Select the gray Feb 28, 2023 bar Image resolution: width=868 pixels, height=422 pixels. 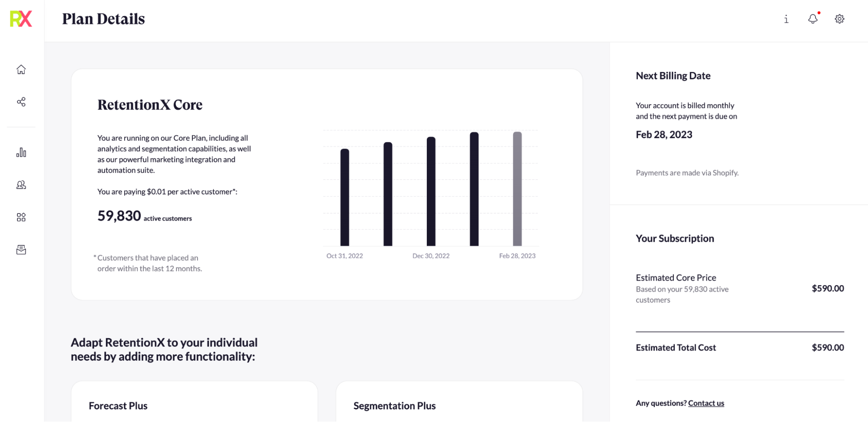517,189
